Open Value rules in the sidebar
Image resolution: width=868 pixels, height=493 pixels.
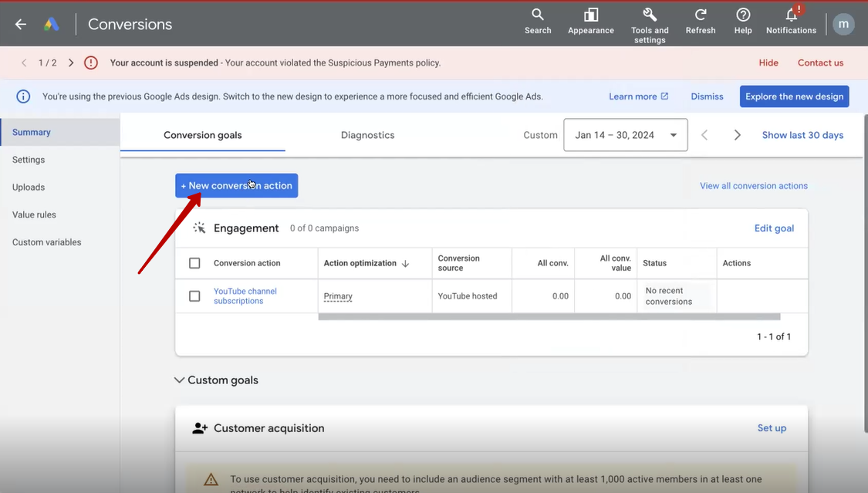34,214
